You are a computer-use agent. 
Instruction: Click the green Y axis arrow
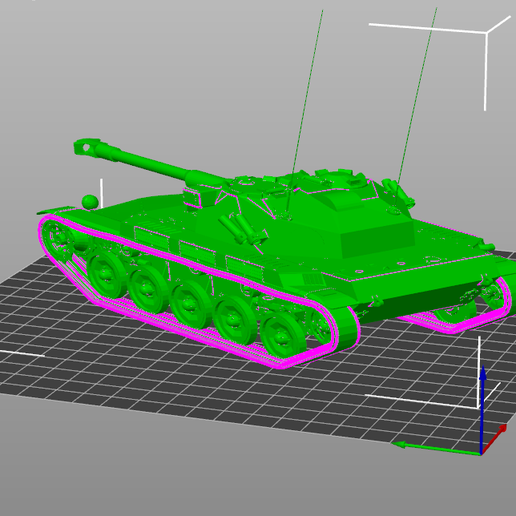[x=436, y=448]
